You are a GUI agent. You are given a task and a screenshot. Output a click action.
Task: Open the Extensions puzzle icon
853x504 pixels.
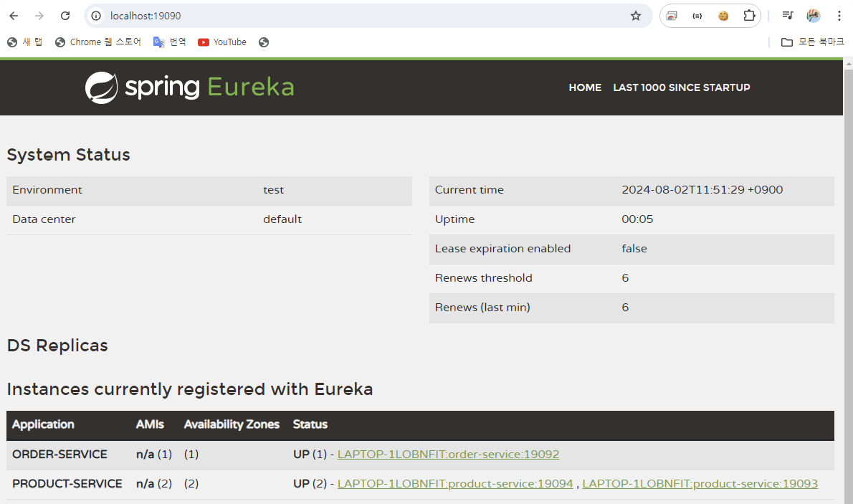(x=749, y=16)
